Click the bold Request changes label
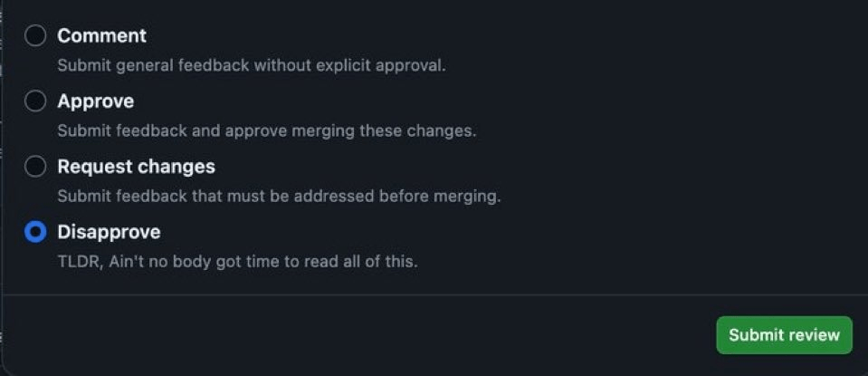 coord(136,167)
